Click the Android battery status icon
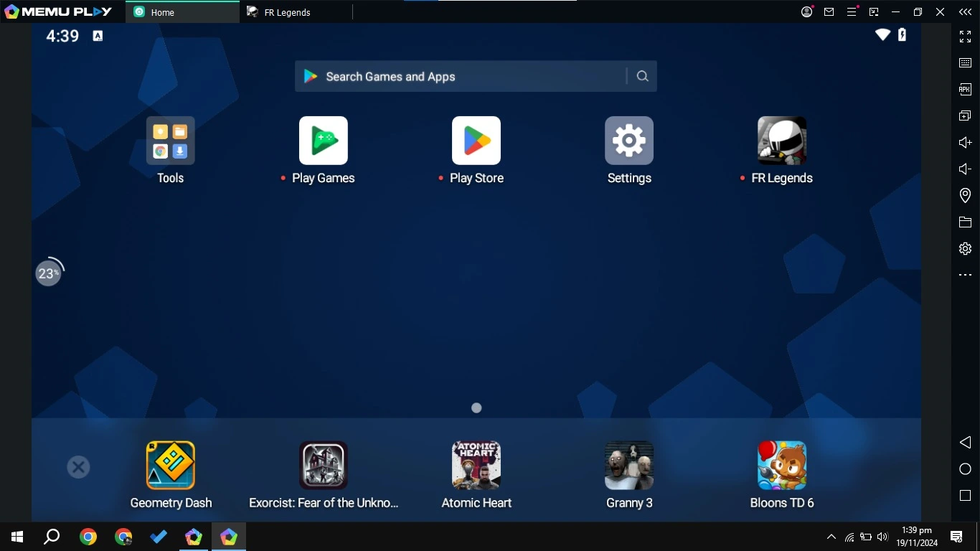The height and width of the screenshot is (551, 980). coord(903,34)
